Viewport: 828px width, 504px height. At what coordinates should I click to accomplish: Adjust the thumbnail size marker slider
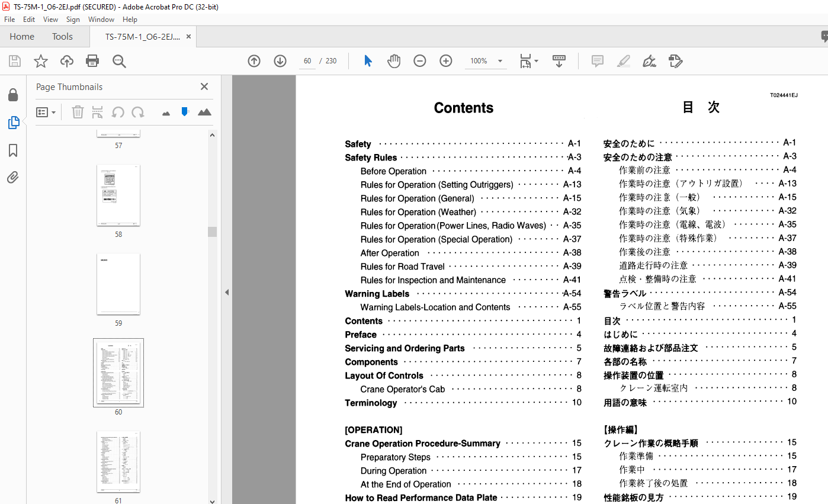[185, 111]
